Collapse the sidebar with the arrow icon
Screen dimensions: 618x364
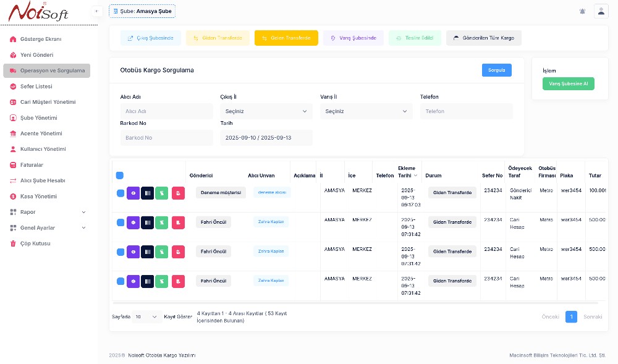(96, 11)
